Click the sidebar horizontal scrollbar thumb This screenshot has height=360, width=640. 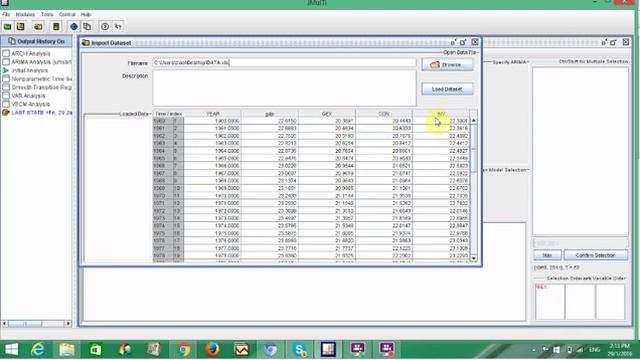pos(25,324)
